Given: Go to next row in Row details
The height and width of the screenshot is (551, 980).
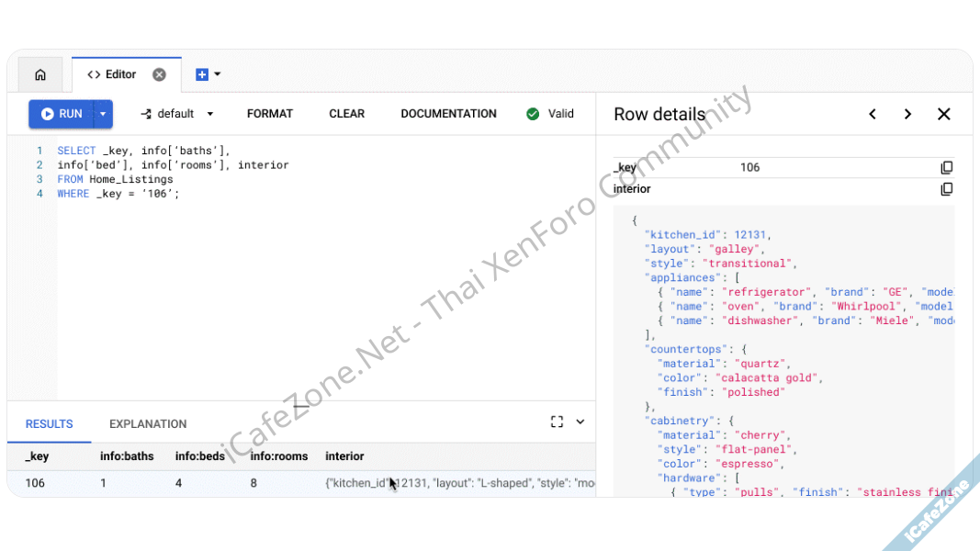Looking at the screenshot, I should coord(907,115).
